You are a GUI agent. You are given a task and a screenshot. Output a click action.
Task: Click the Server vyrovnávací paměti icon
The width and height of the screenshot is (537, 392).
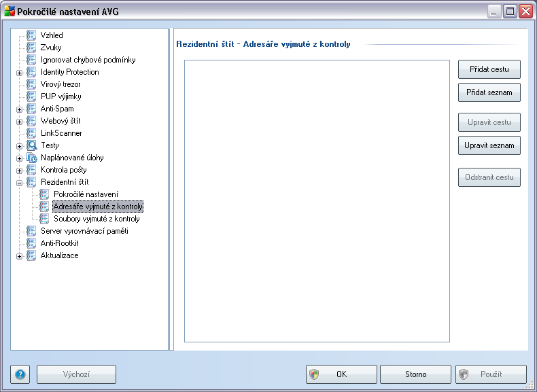[31, 231]
